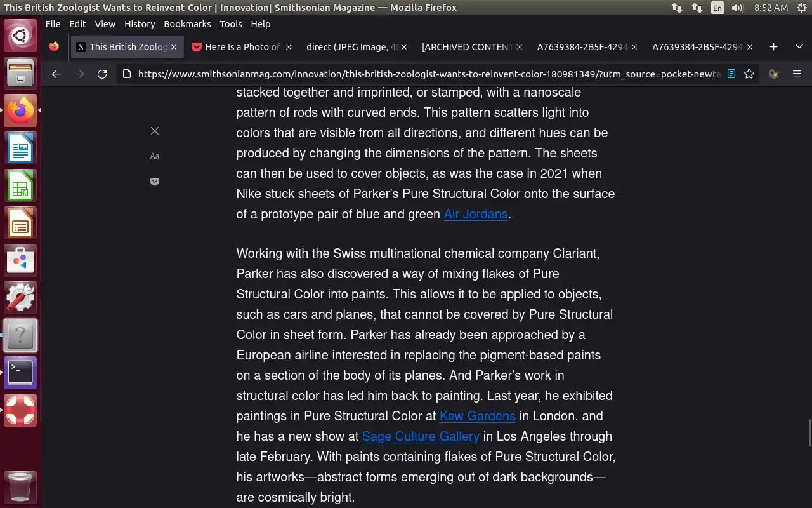Go back to previous page
Screen dimensions: 812x508
[56, 74]
